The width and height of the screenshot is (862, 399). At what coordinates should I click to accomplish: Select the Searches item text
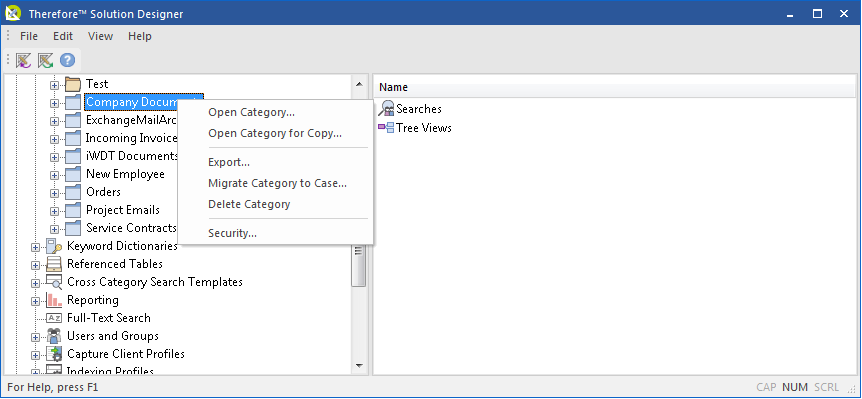(x=419, y=109)
